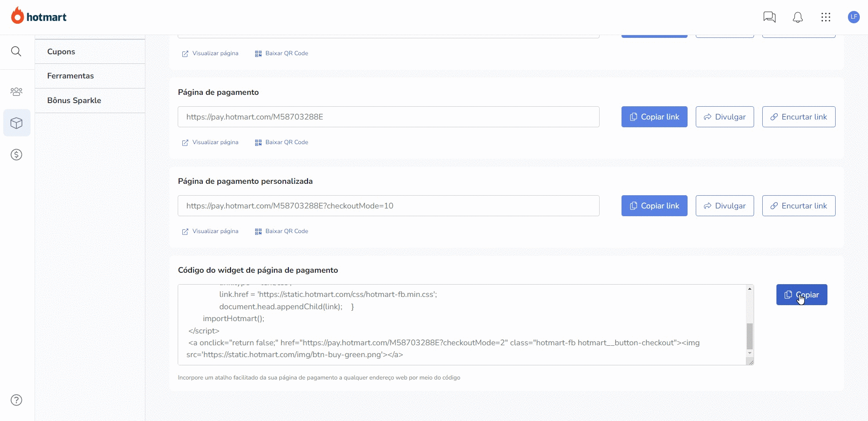Copy the Página de pagamento personalizada link

click(x=654, y=206)
